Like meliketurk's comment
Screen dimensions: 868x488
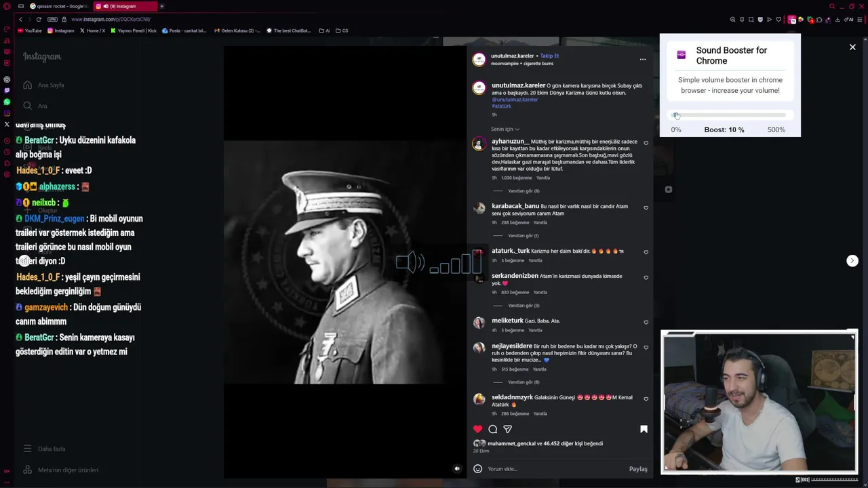pos(646,322)
